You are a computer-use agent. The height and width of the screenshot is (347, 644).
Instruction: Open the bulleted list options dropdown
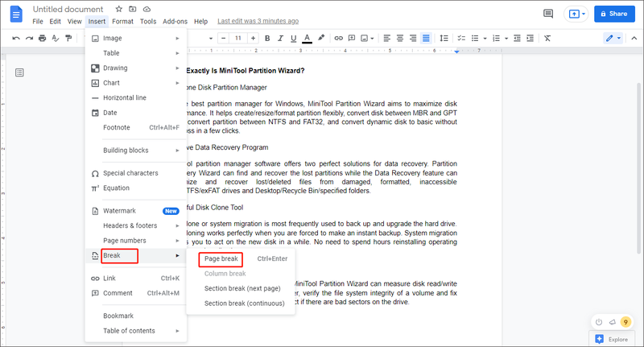coord(485,39)
